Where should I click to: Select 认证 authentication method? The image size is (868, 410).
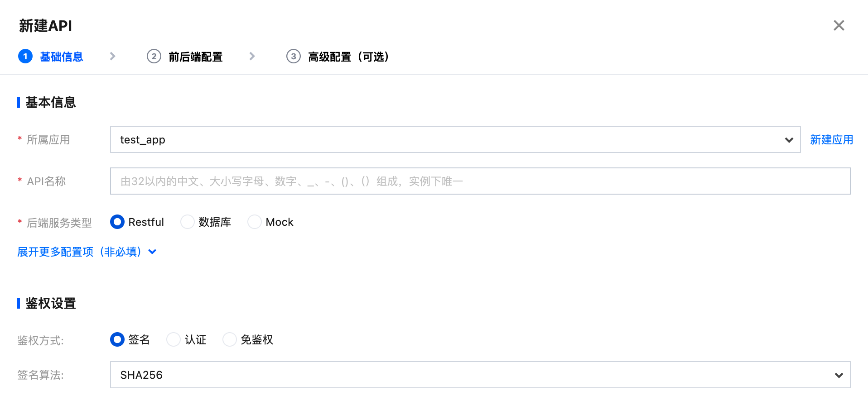[174, 339]
